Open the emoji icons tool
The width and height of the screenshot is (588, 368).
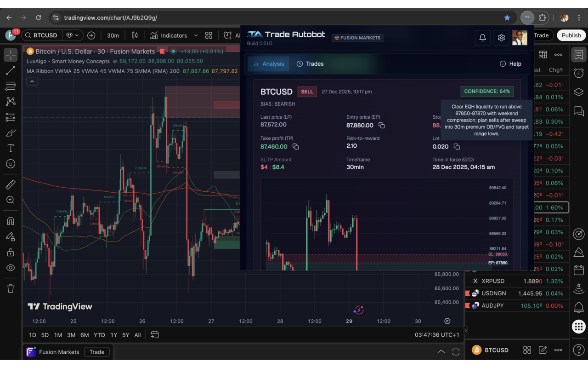pos(11,164)
